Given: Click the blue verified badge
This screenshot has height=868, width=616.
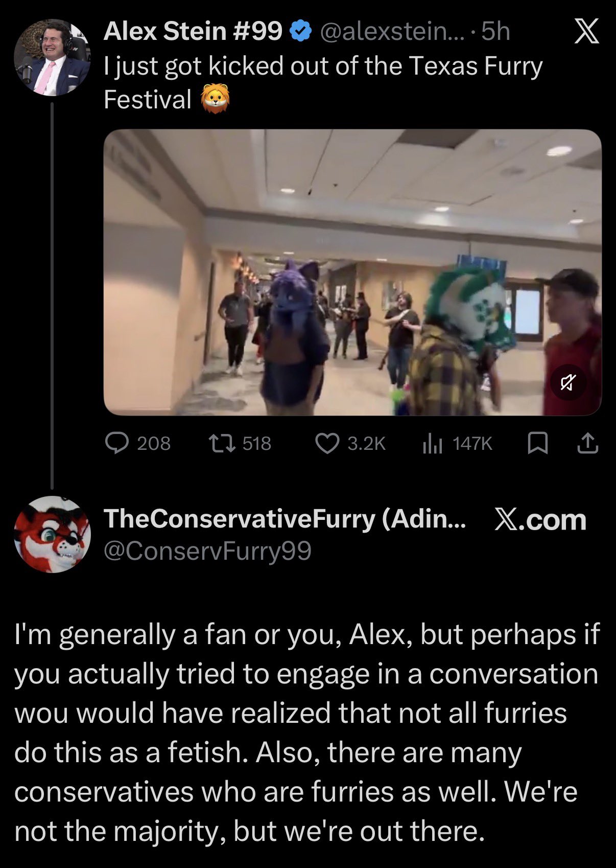Looking at the screenshot, I should (x=301, y=32).
